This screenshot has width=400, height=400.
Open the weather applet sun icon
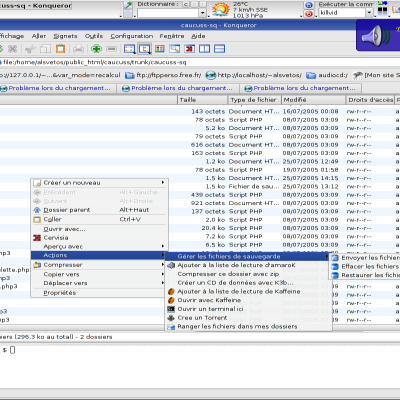coord(221,9)
